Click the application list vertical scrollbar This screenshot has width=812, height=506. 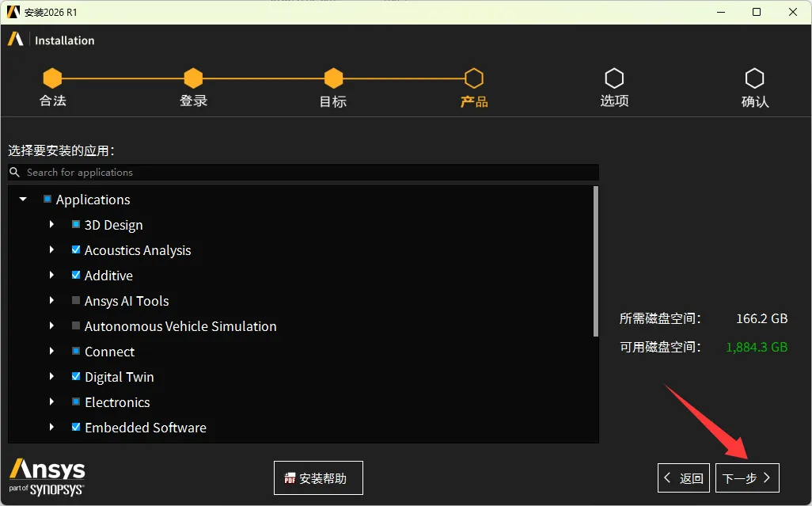[595, 261]
